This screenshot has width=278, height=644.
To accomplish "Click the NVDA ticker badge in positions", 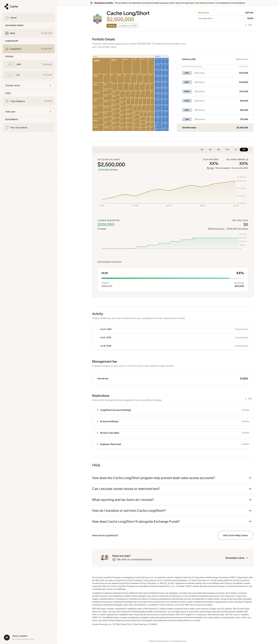I will (187, 92).
